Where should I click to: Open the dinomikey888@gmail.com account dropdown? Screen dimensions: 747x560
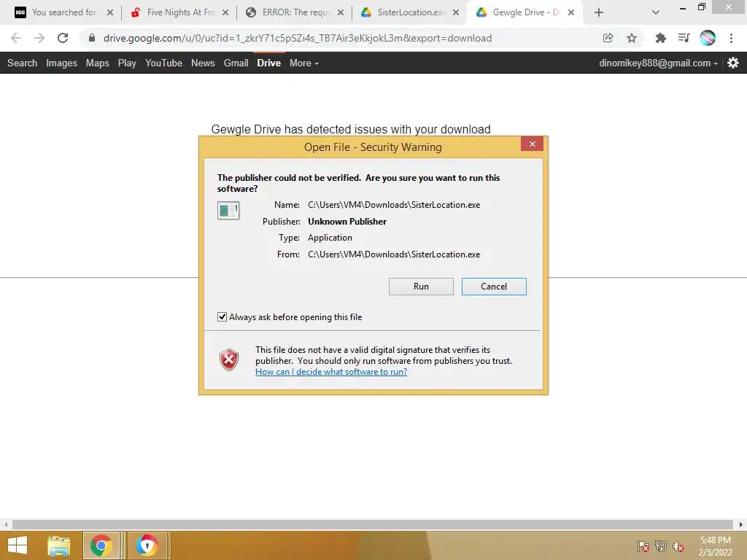(x=658, y=63)
